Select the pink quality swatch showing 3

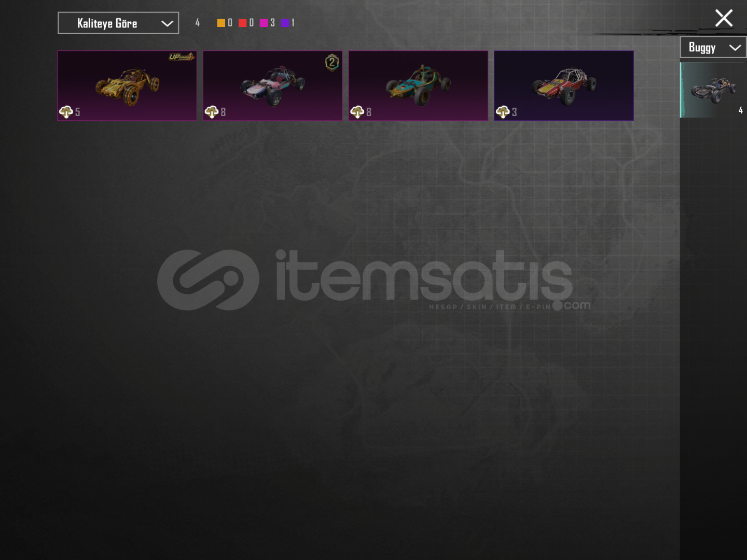click(x=264, y=23)
